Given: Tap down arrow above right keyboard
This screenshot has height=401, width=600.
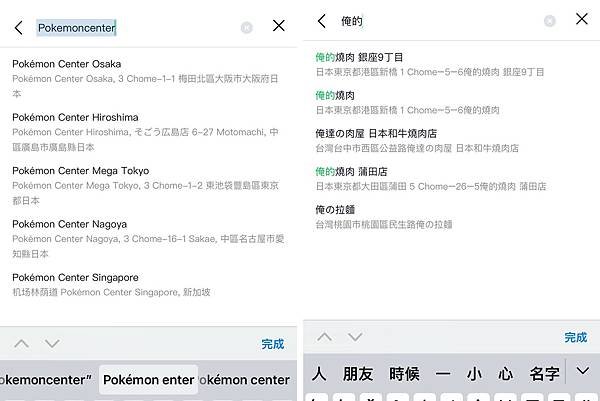Looking at the screenshot, I should (x=355, y=337).
